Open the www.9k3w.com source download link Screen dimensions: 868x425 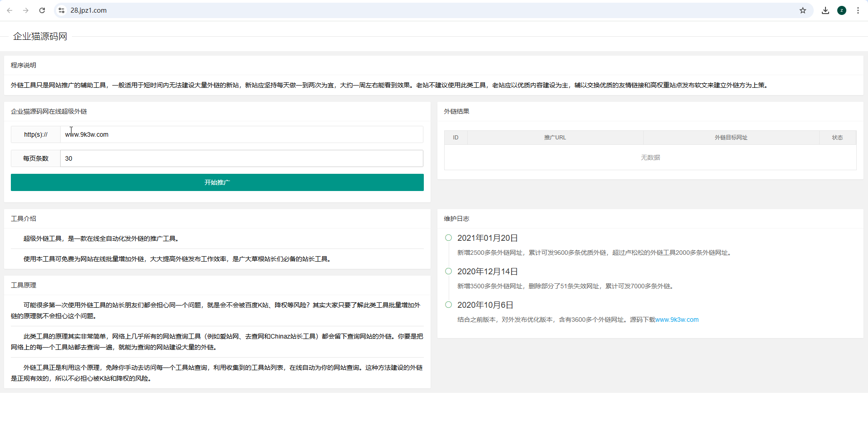[x=677, y=320]
